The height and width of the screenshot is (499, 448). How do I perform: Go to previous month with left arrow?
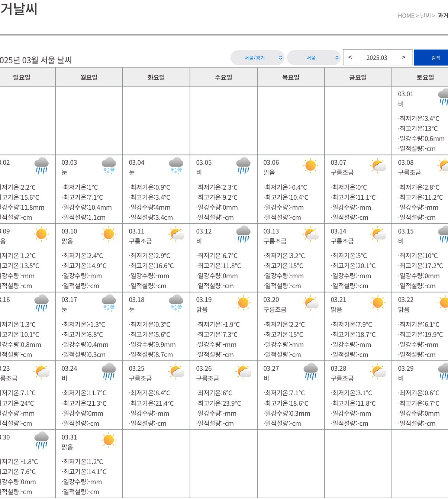[x=350, y=57]
